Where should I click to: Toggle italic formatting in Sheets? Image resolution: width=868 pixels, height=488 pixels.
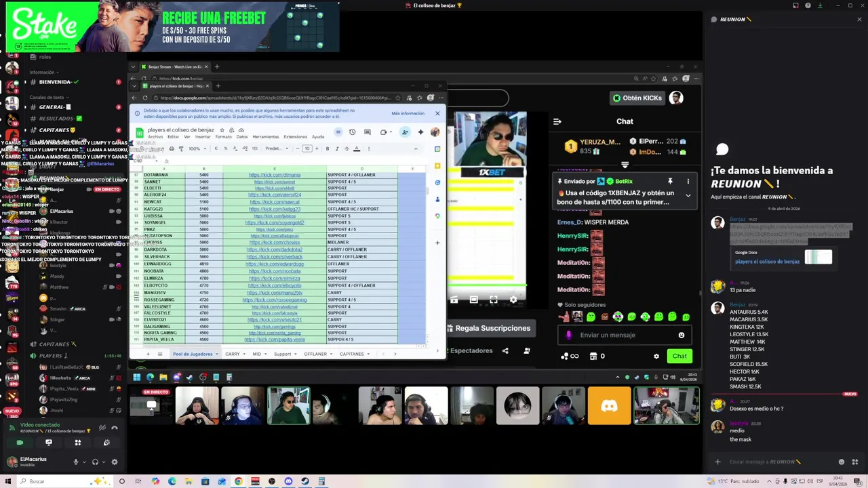tap(337, 149)
